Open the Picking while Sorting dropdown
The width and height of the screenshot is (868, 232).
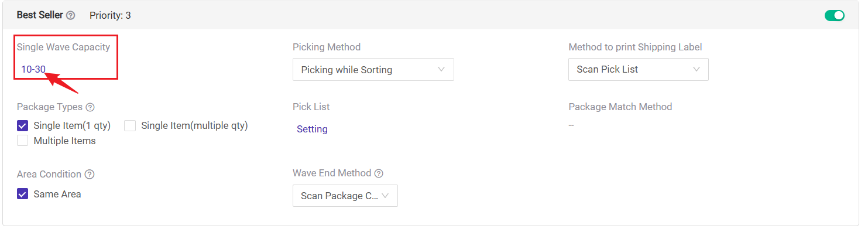[x=373, y=70]
